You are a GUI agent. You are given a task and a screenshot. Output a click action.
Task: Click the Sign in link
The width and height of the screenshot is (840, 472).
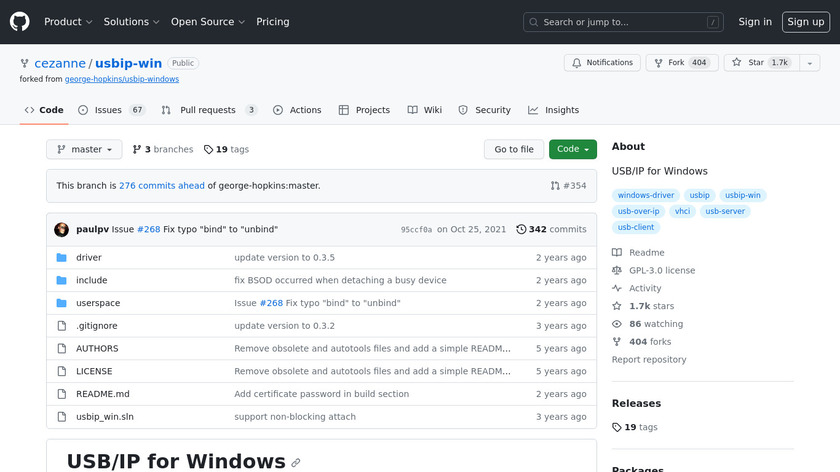[x=755, y=22]
